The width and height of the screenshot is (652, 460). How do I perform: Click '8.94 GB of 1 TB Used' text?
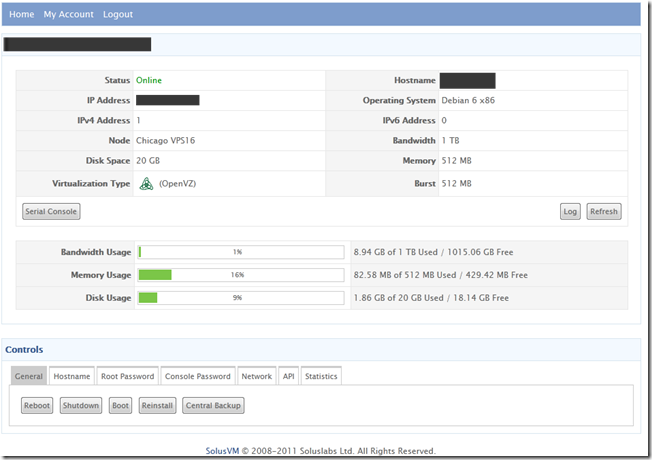(395, 252)
